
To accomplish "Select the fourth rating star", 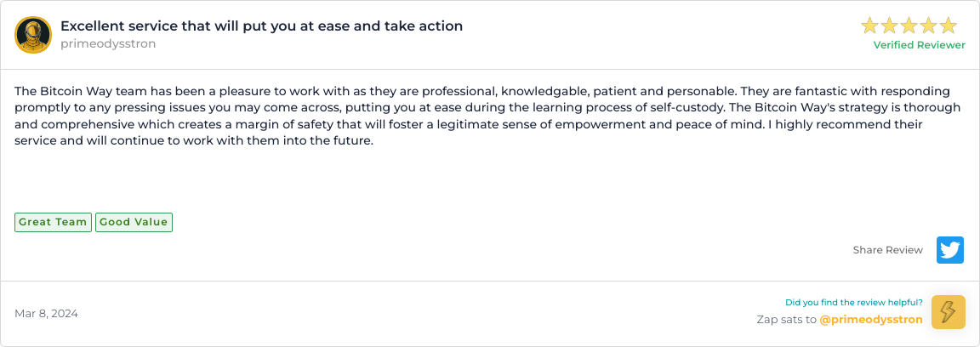I will coord(929,26).
